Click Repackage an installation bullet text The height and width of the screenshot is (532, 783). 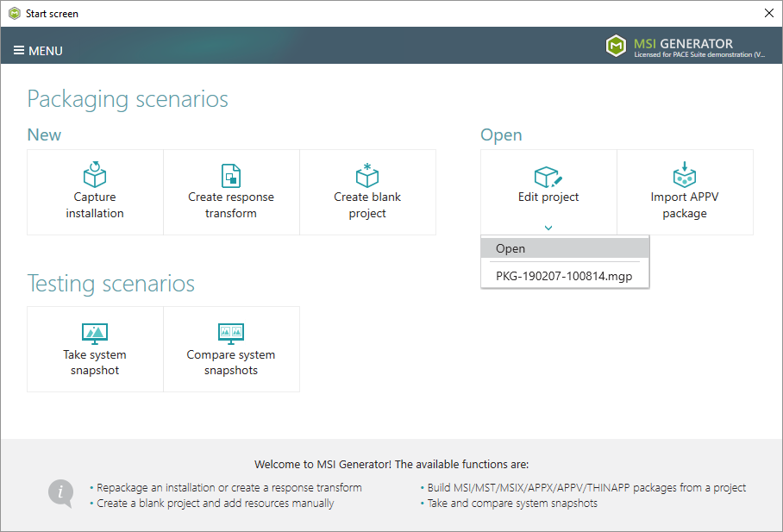tap(229, 487)
